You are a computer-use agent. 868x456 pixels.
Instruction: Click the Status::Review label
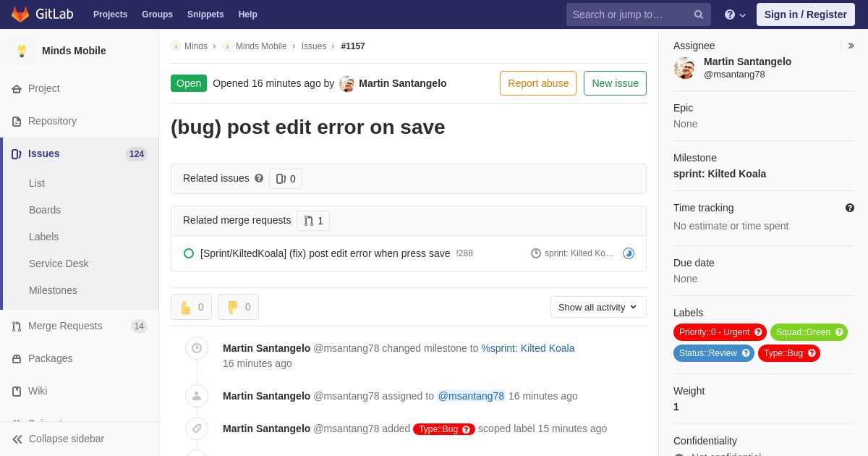pos(714,353)
